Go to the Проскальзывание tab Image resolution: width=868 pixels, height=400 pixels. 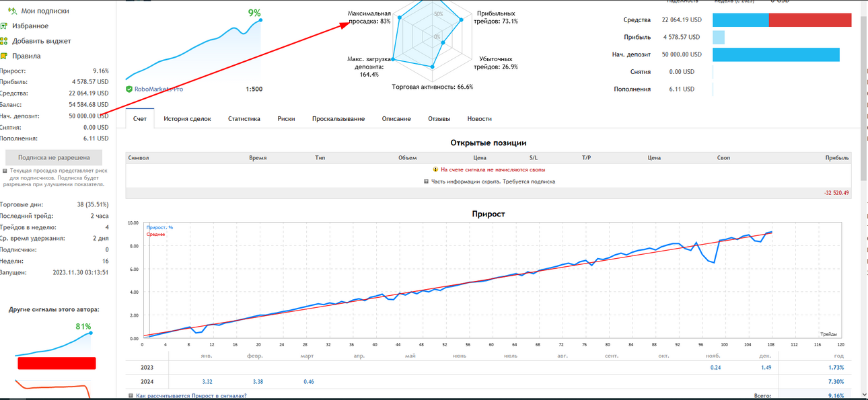(338, 118)
